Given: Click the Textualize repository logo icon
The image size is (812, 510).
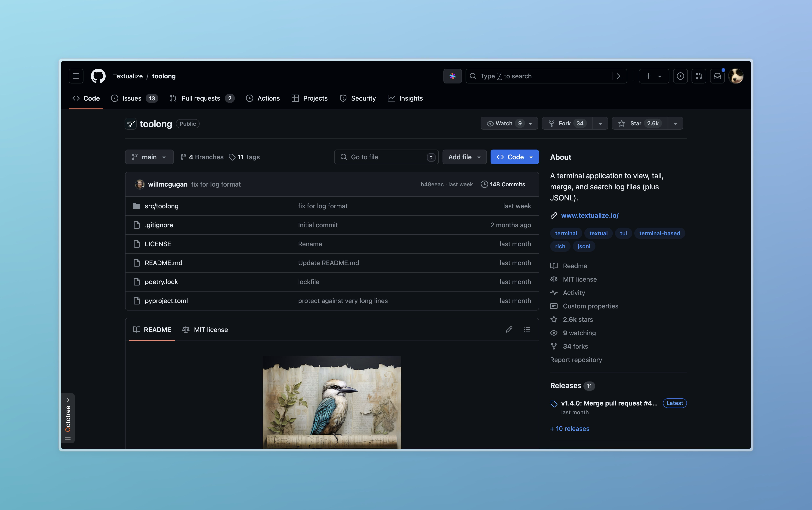Looking at the screenshot, I should coord(131,124).
